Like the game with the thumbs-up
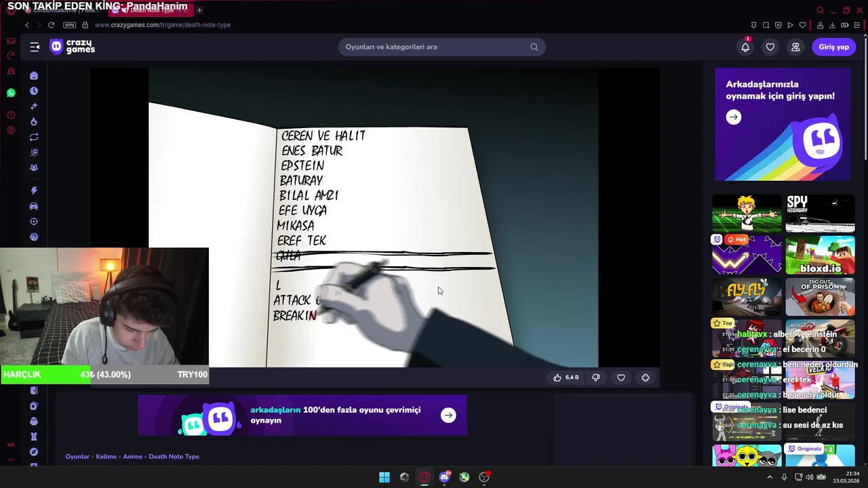 pyautogui.click(x=566, y=378)
